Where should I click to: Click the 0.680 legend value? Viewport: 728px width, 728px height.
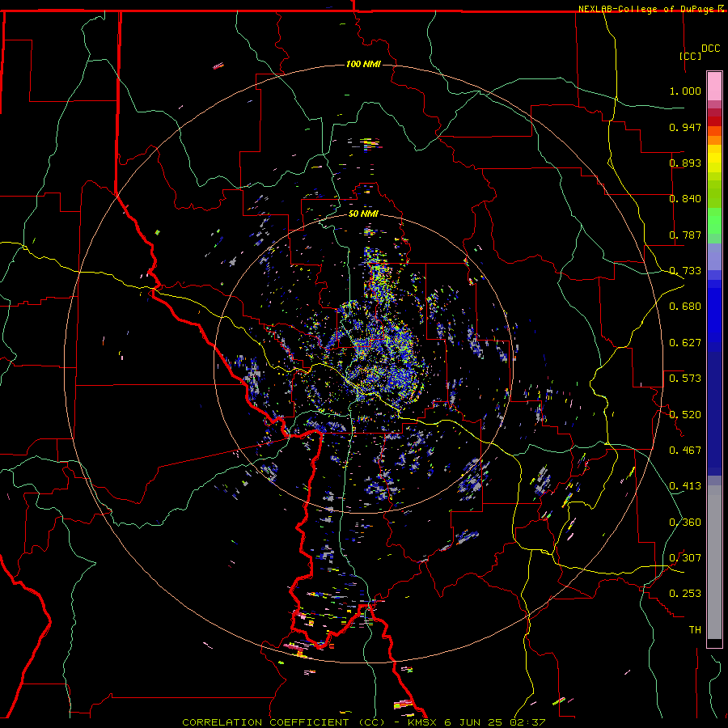685,307
